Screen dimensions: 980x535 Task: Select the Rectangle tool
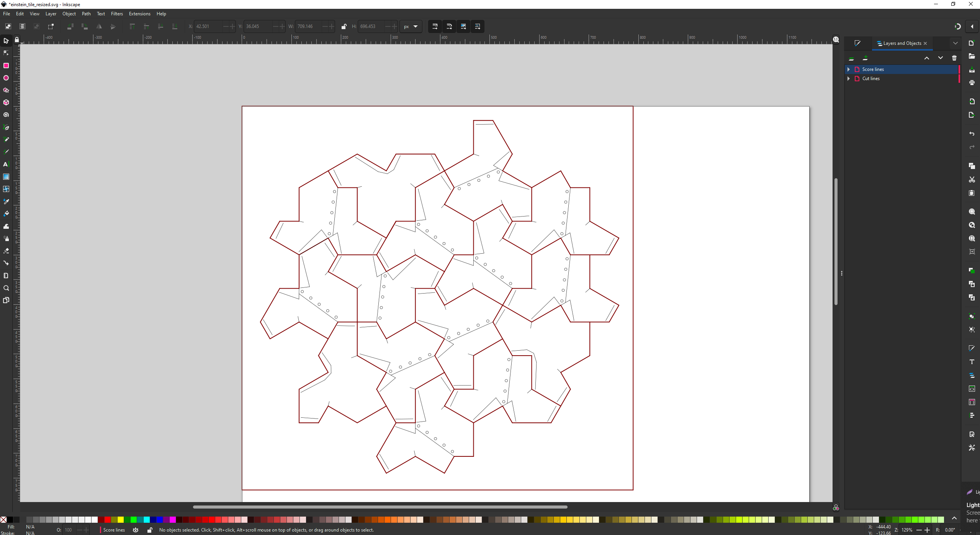pos(6,66)
